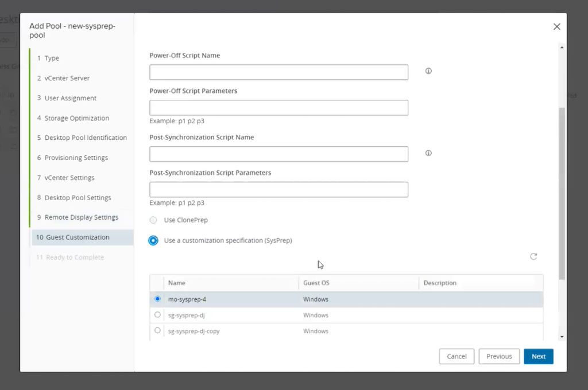Select Use a customization specification SysPrep
588x390 pixels.
click(152, 240)
